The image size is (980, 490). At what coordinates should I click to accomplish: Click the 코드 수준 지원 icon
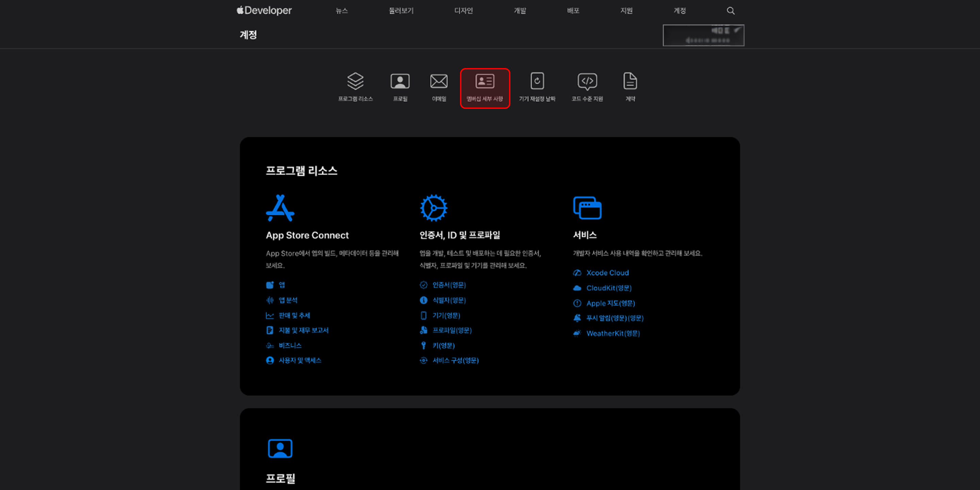click(587, 81)
